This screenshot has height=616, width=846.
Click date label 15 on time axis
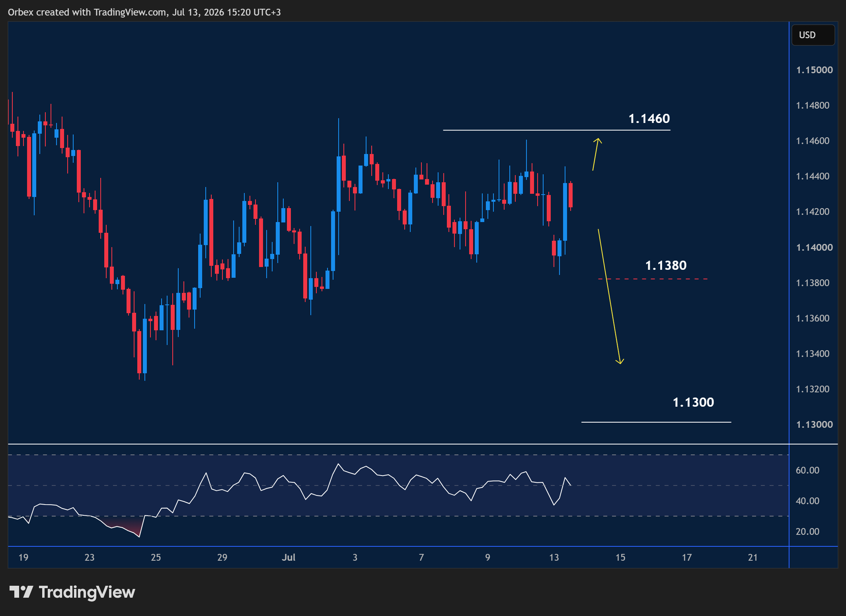tap(620, 558)
